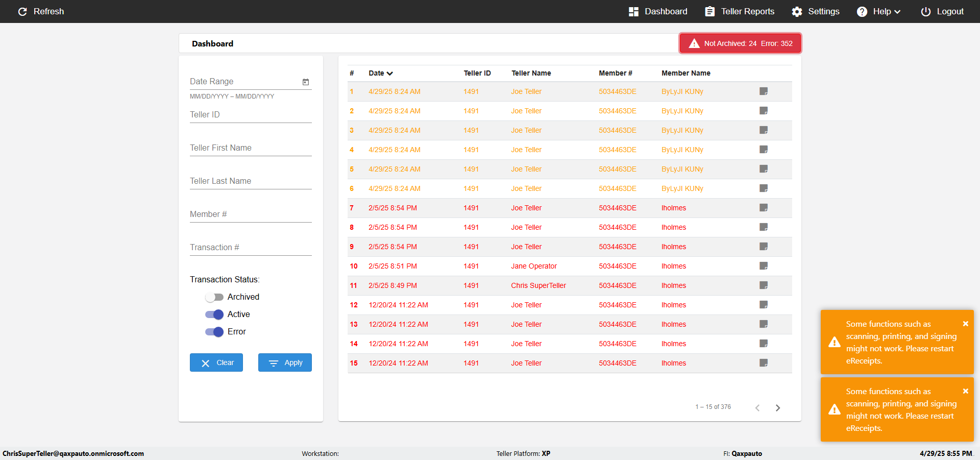Click the warning icon on upper notification

point(835,342)
